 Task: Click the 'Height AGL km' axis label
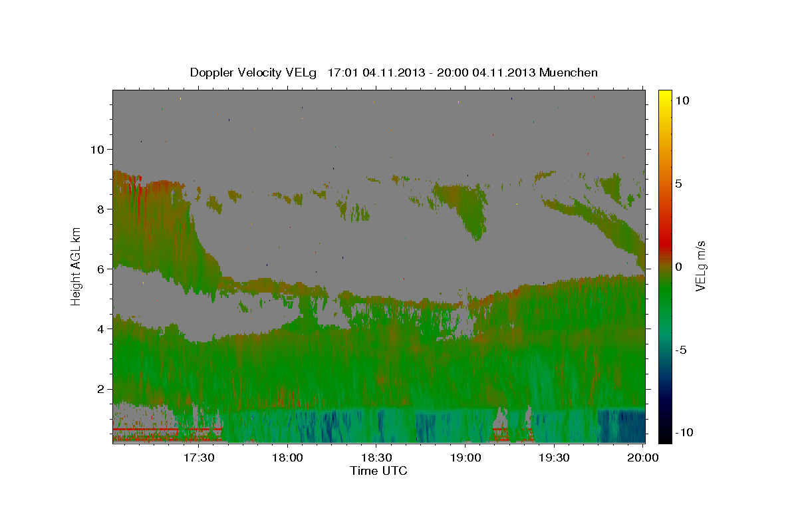pyautogui.click(x=76, y=266)
